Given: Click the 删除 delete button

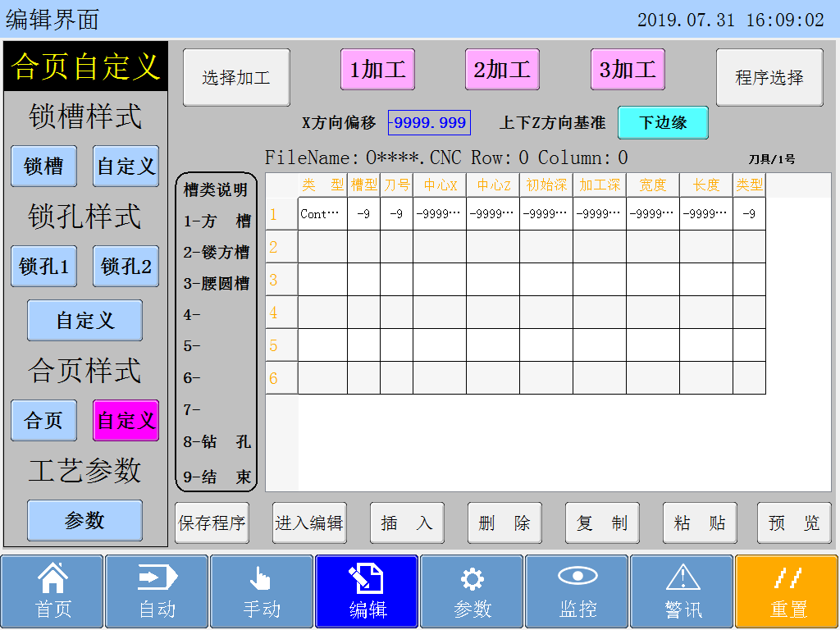Looking at the screenshot, I should coord(504,523).
